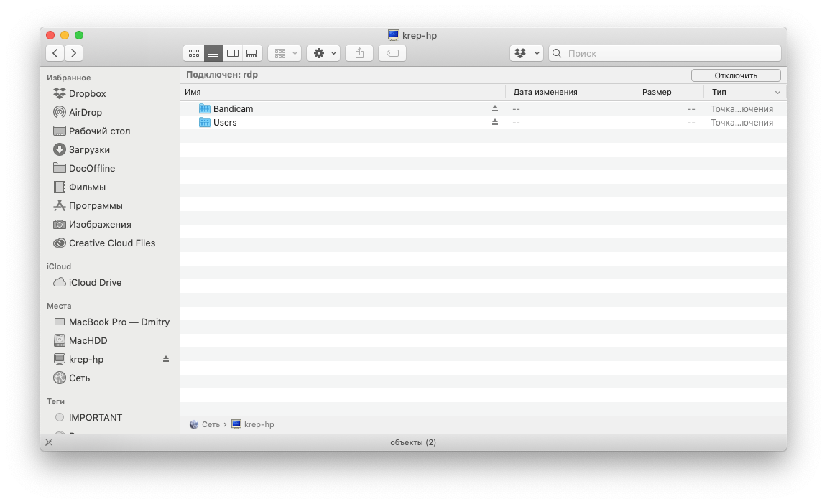827x504 pixels.
Task: Select list view mode button
Action: 213,53
